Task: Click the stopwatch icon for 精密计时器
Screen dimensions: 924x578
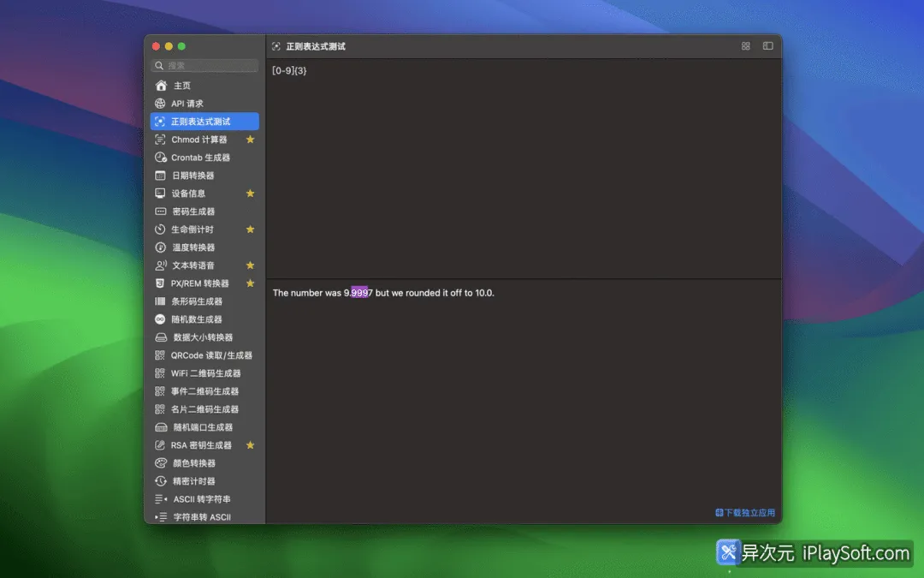Action: click(x=160, y=481)
